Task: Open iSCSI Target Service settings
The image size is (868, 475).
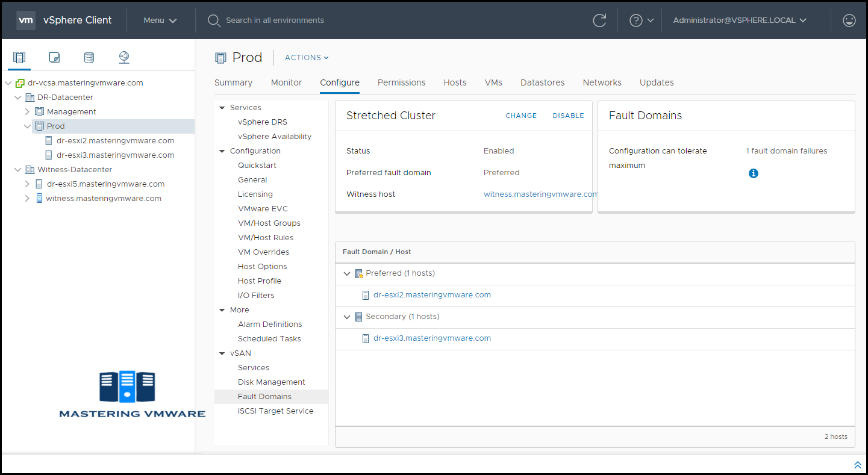Action: [275, 411]
